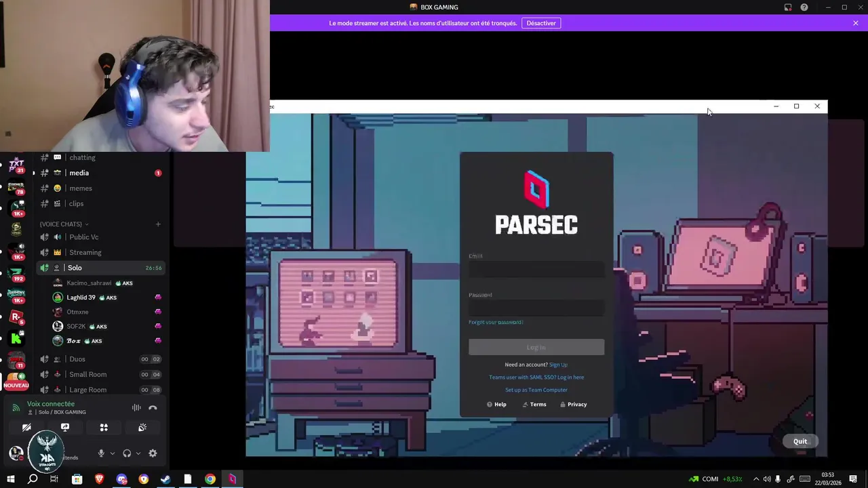
Task: Open Parsec Privacy link
Action: (x=574, y=405)
